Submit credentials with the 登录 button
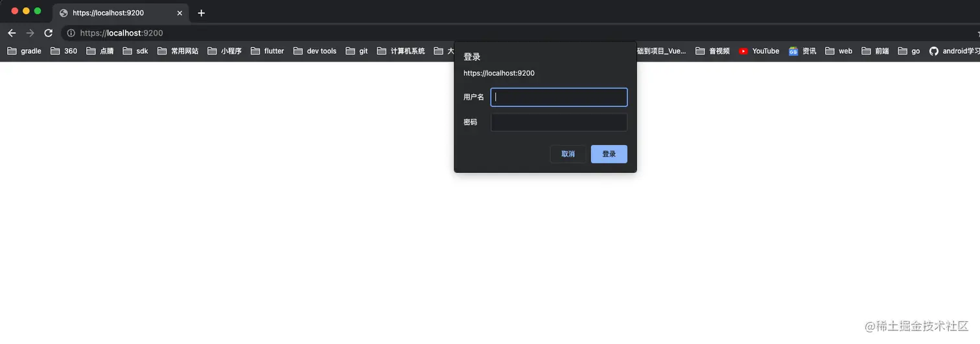The image size is (980, 344). click(609, 154)
